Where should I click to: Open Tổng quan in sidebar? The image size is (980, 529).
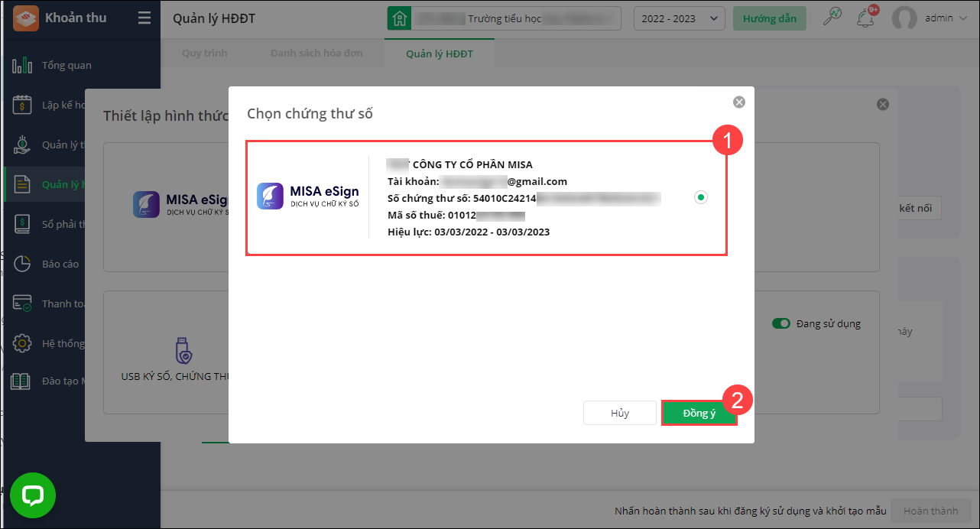click(67, 65)
